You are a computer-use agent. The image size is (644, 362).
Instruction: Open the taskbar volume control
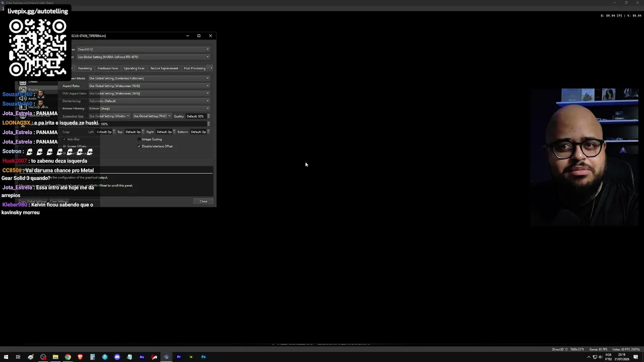coord(600,357)
